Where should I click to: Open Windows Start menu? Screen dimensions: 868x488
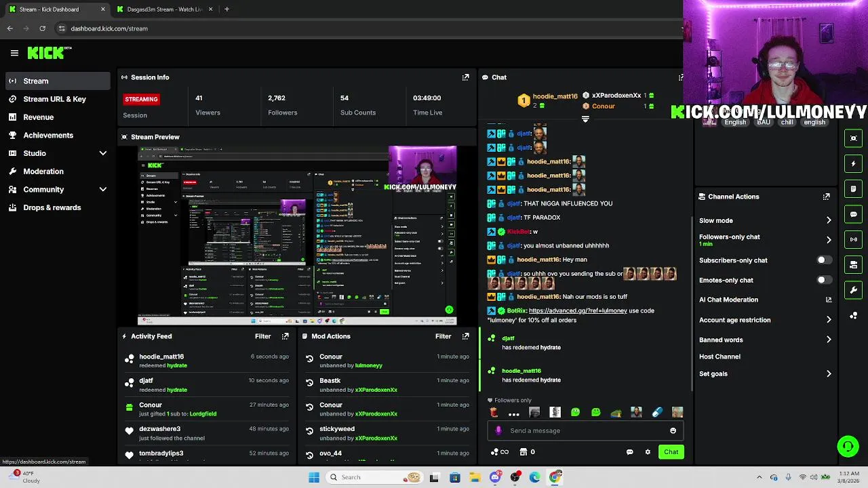pyautogui.click(x=313, y=477)
